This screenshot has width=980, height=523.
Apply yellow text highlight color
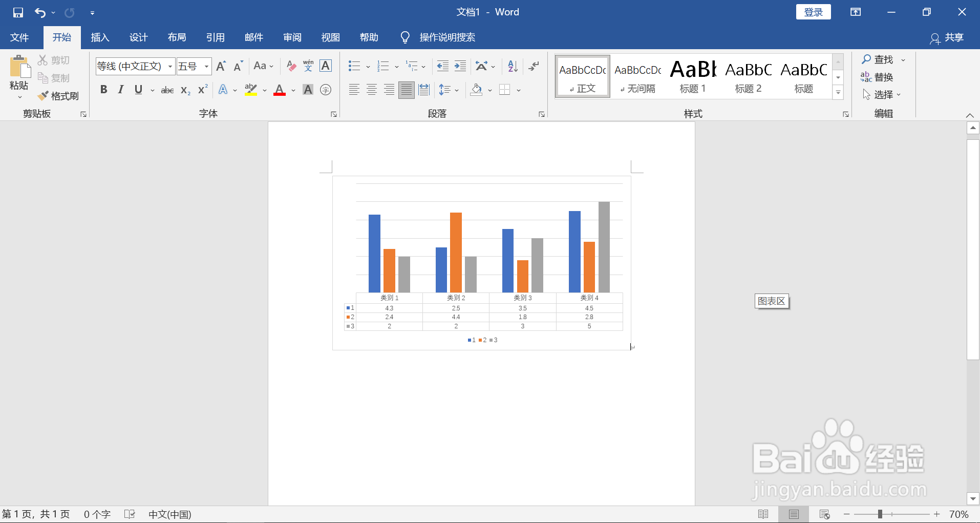[250, 90]
